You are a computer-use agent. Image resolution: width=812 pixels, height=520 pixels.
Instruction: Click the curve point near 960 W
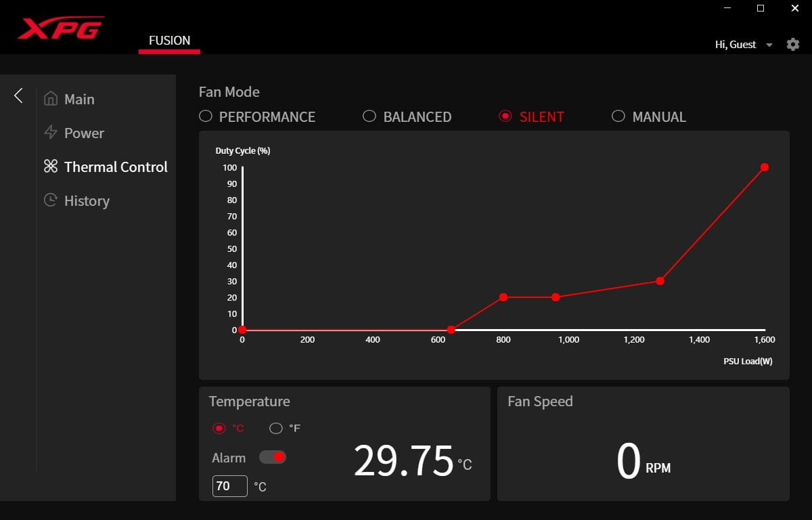click(556, 297)
